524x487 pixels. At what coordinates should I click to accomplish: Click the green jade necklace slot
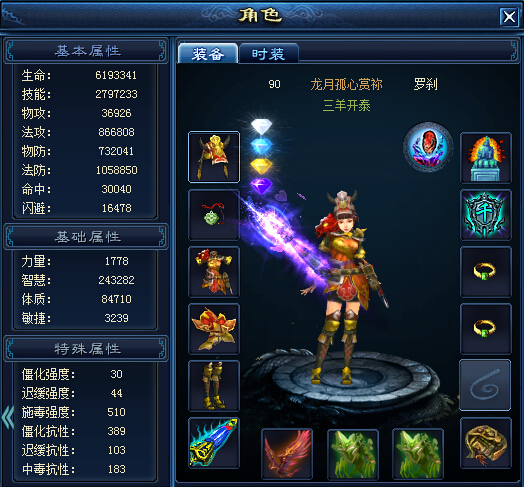tap(214, 215)
